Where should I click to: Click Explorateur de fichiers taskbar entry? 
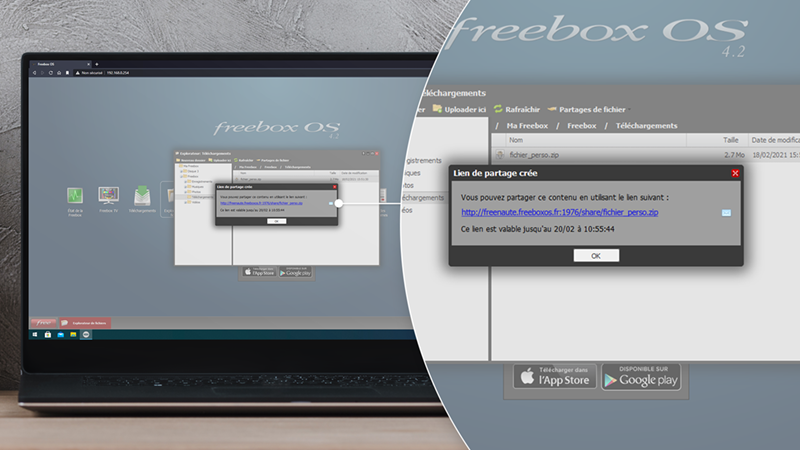(85, 322)
